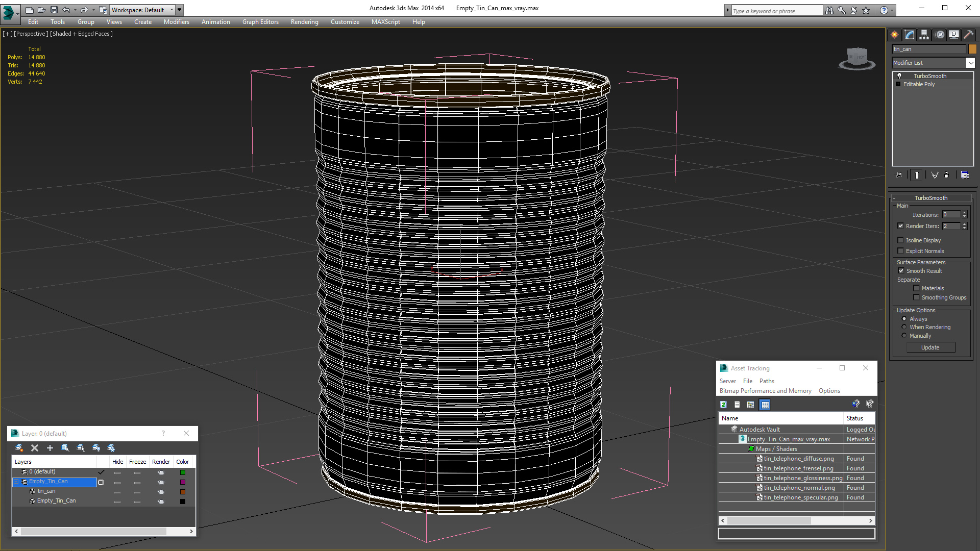Click Shaded + Edged Faces viewport label
980x551 pixels.
[x=81, y=34]
